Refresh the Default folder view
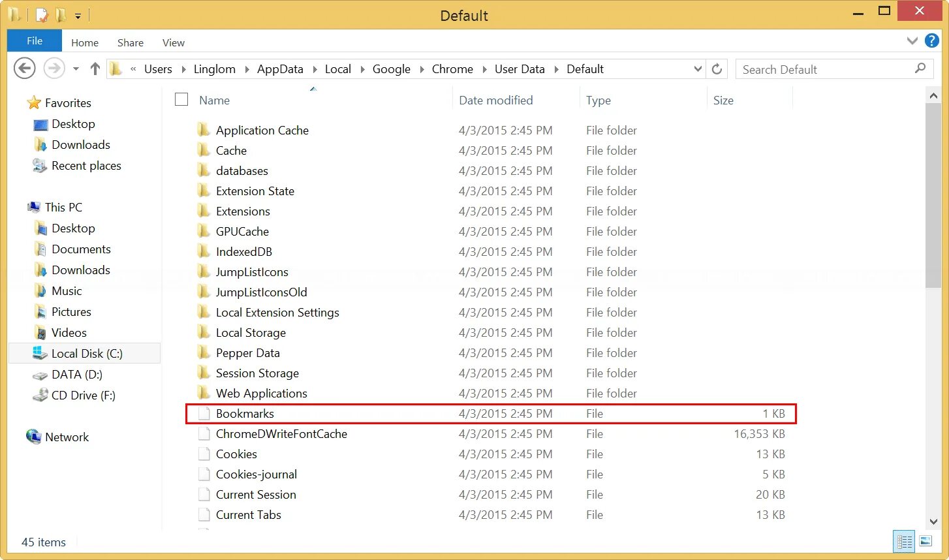 (717, 69)
